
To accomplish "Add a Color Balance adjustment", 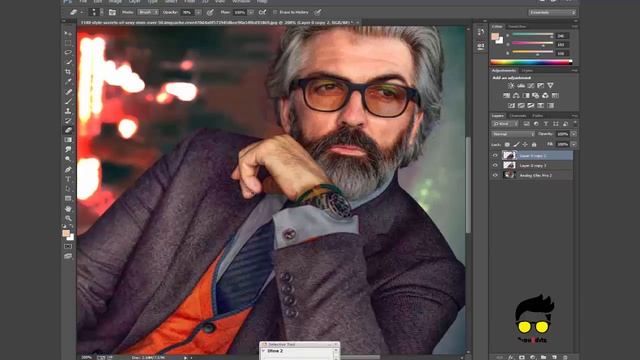I will [x=516, y=96].
